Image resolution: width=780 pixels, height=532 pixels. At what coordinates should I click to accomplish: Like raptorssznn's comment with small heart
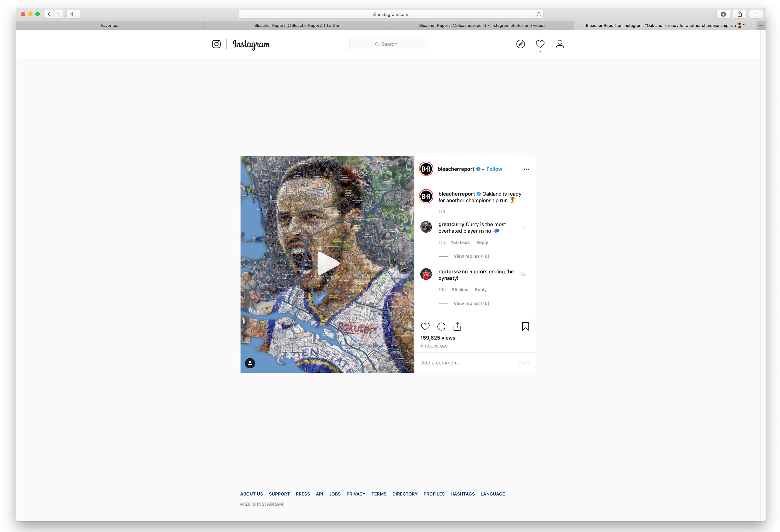[523, 274]
